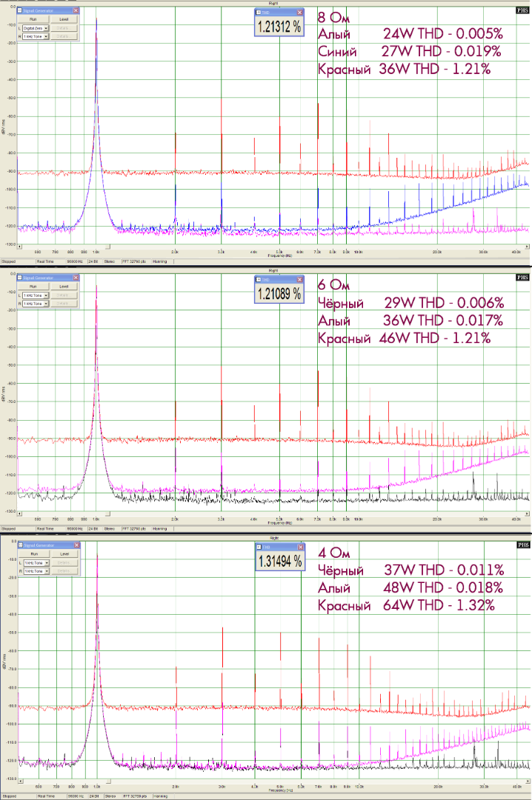Close the THD window showing 1.21312 %
Viewport: 532px width, 800px height.
point(299,13)
